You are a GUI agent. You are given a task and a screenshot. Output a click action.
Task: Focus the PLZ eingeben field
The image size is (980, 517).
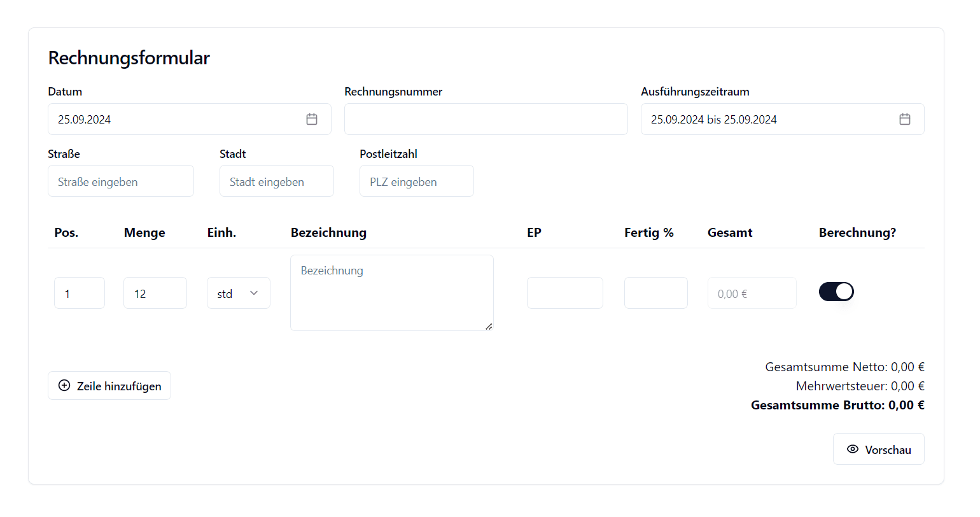(416, 181)
